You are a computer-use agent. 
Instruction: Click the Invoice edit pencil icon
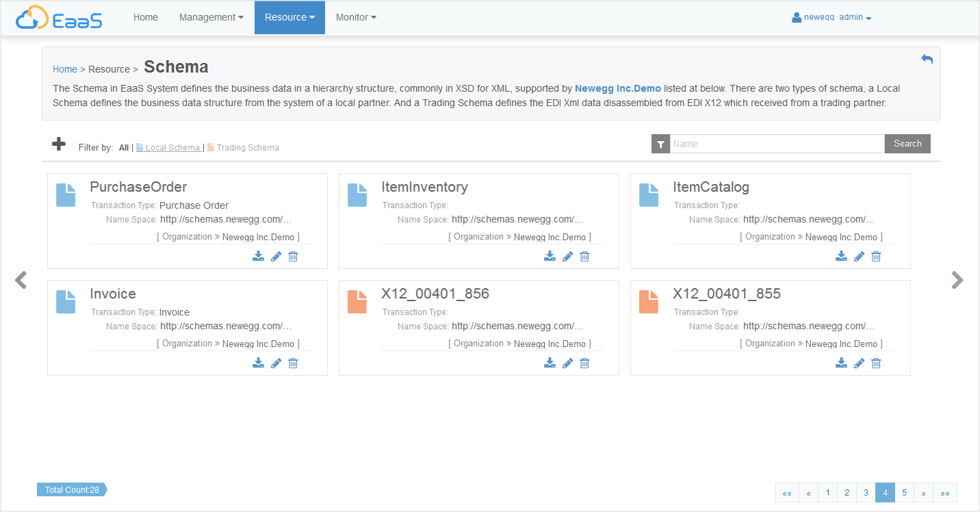tap(276, 363)
